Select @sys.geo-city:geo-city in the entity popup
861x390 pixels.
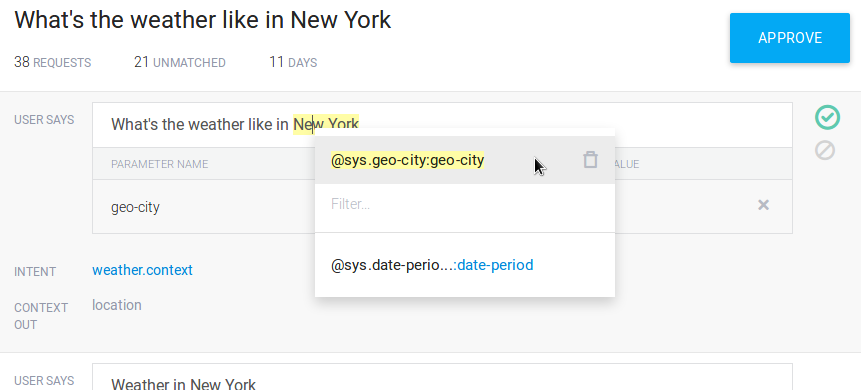[x=407, y=160]
